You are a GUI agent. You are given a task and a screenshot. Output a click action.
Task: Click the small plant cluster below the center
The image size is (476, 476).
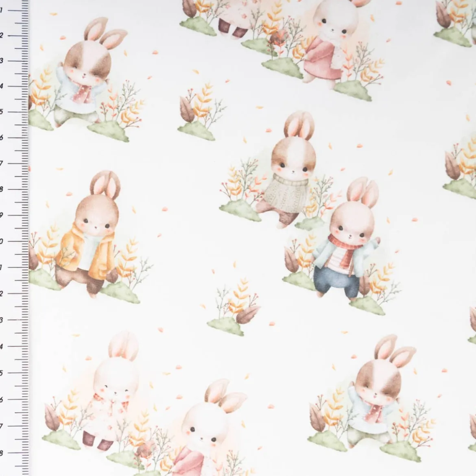pyautogui.click(x=234, y=307)
